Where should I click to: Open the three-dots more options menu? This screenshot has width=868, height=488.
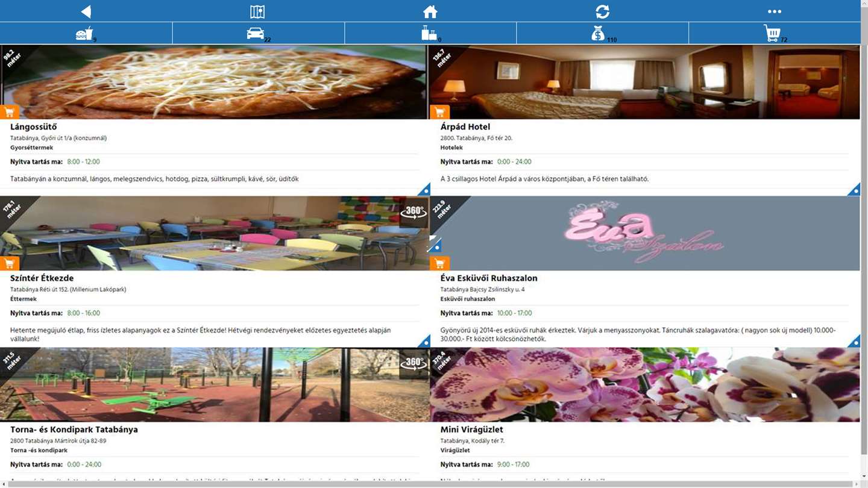[775, 11]
